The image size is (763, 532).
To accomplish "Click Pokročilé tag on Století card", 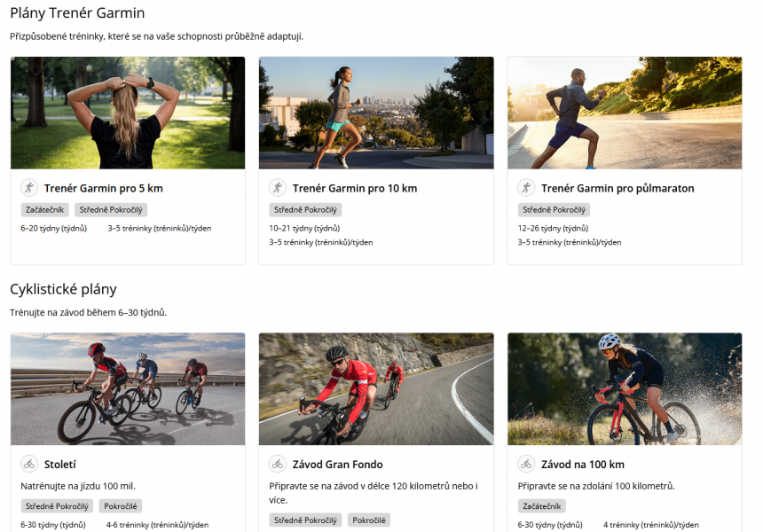I will tap(120, 506).
